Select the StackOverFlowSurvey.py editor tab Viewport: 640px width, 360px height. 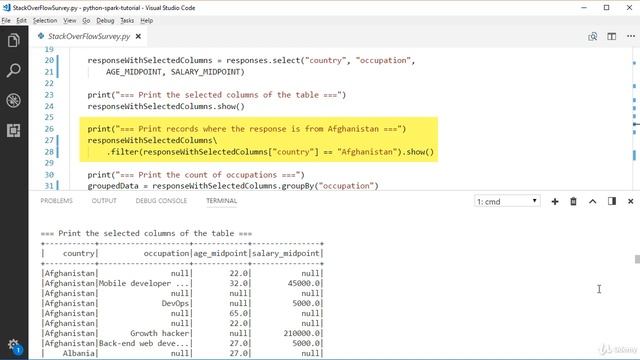(89, 36)
